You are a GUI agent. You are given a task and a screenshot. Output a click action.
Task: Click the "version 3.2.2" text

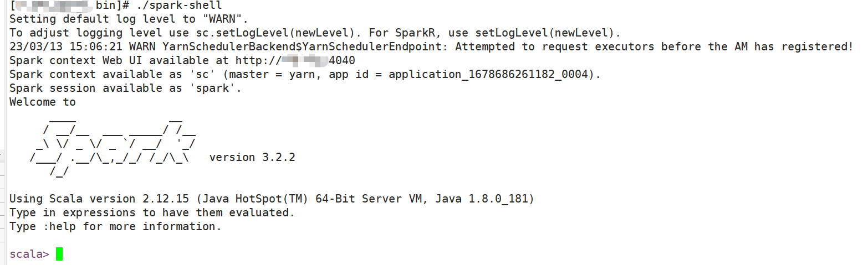point(252,157)
